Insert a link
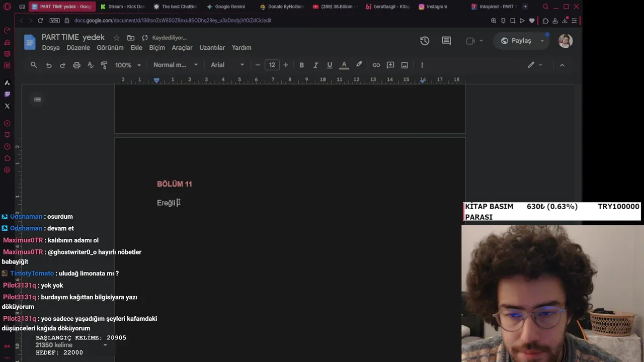The width and height of the screenshot is (644, 362). [376, 65]
